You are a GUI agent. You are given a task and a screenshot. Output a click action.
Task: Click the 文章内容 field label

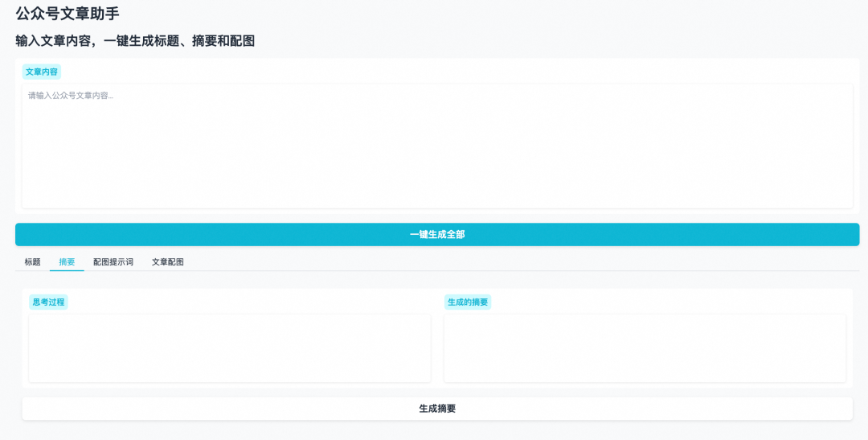[42, 72]
